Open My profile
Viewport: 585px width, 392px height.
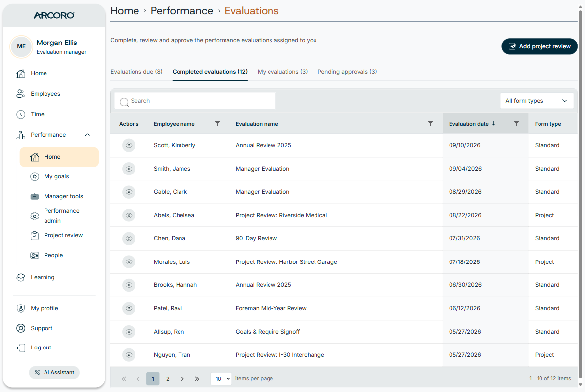coord(37,308)
